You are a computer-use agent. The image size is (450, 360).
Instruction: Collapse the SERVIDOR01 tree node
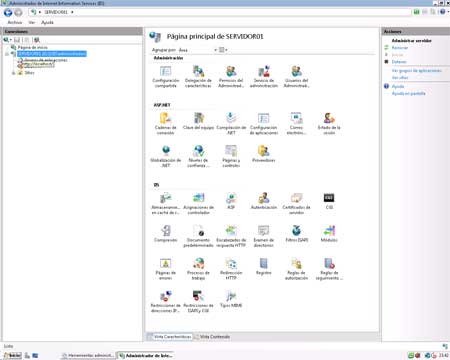pos(7,54)
